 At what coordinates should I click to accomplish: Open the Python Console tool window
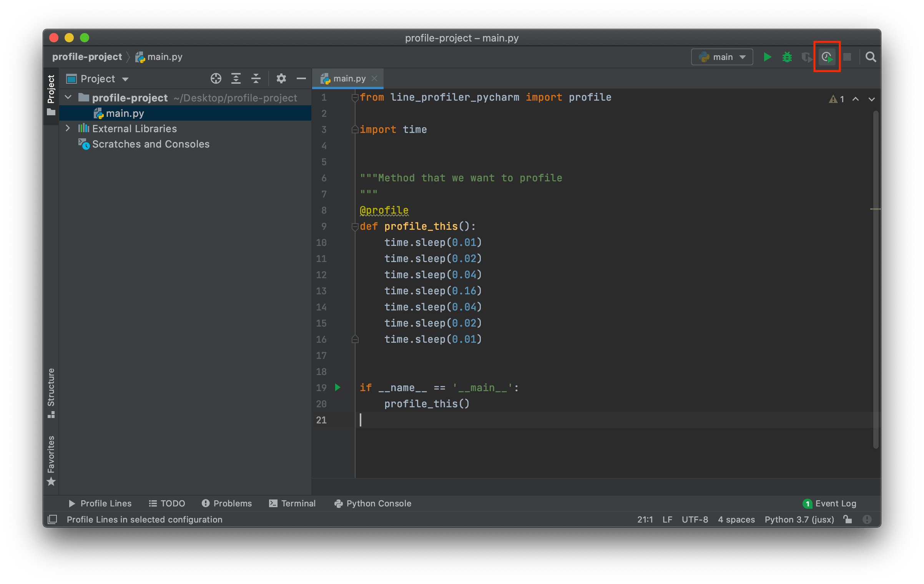tap(373, 503)
